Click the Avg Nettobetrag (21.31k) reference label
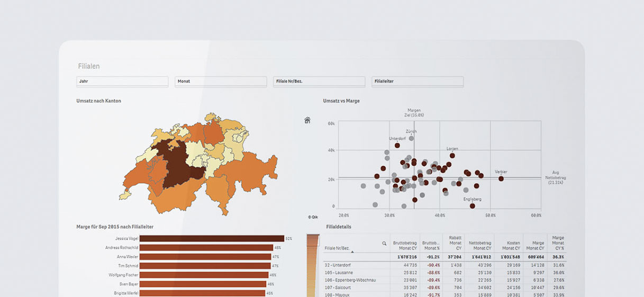The height and width of the screenshot is (297, 644). [555, 177]
